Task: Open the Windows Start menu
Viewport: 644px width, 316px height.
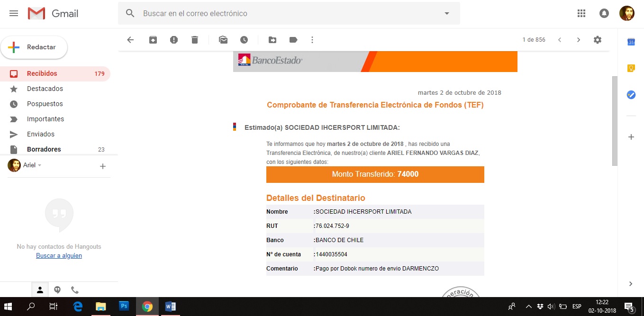Action: pyautogui.click(x=9, y=307)
